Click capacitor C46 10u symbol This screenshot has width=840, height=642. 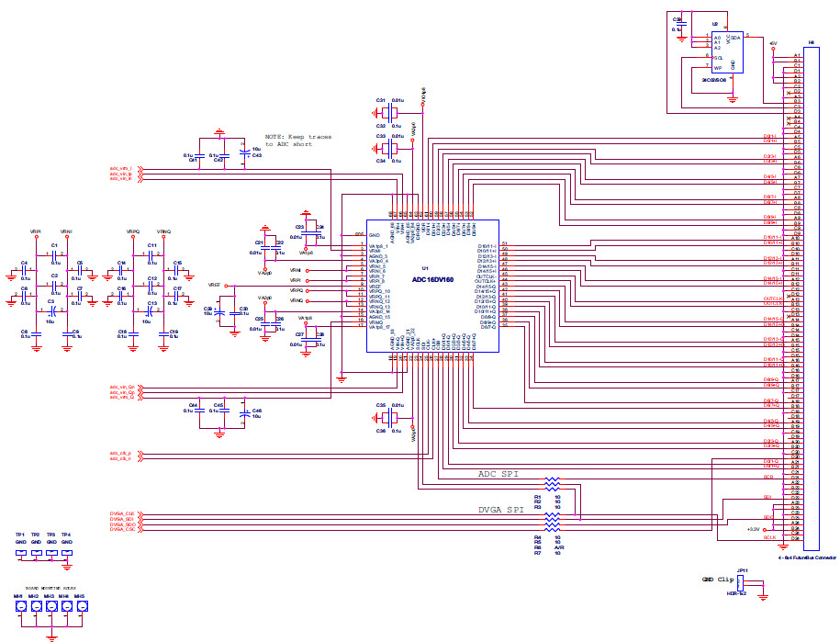pos(244,416)
